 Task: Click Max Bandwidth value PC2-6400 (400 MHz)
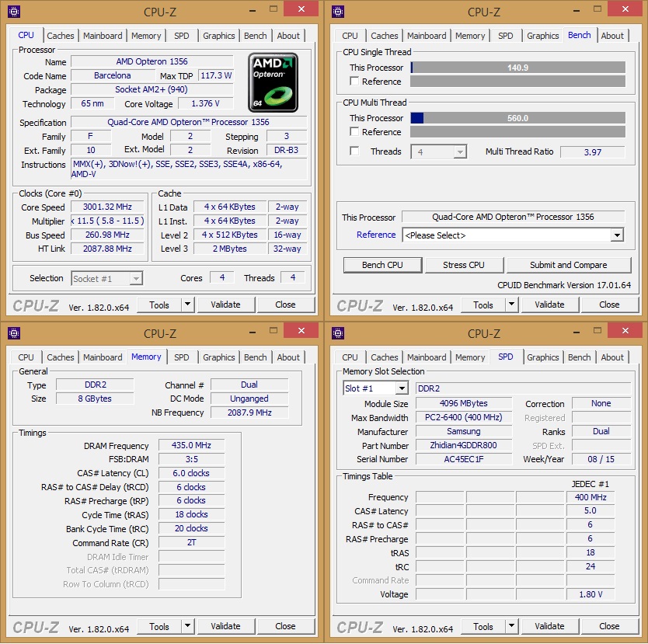(464, 417)
